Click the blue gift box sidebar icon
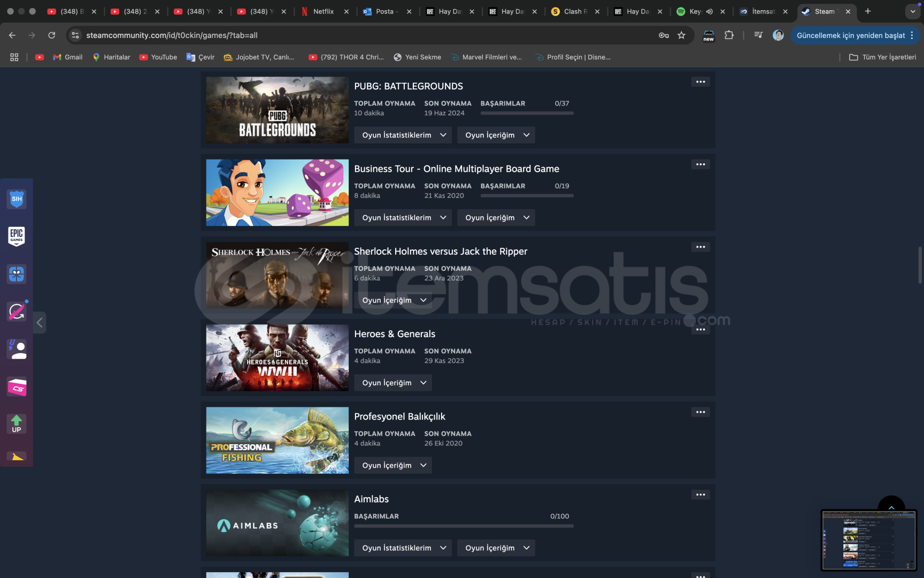Screen dimensions: 924x578 [x=17, y=274]
